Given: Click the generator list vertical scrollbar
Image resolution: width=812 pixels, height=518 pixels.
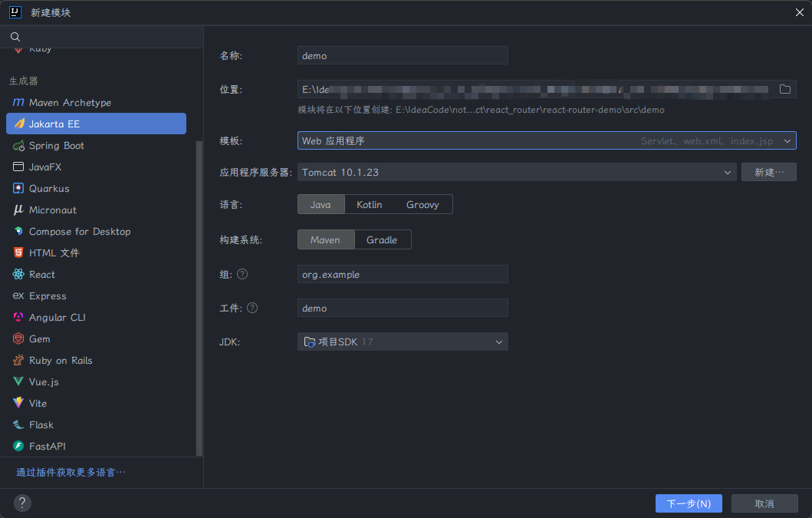Looking at the screenshot, I should [x=199, y=299].
